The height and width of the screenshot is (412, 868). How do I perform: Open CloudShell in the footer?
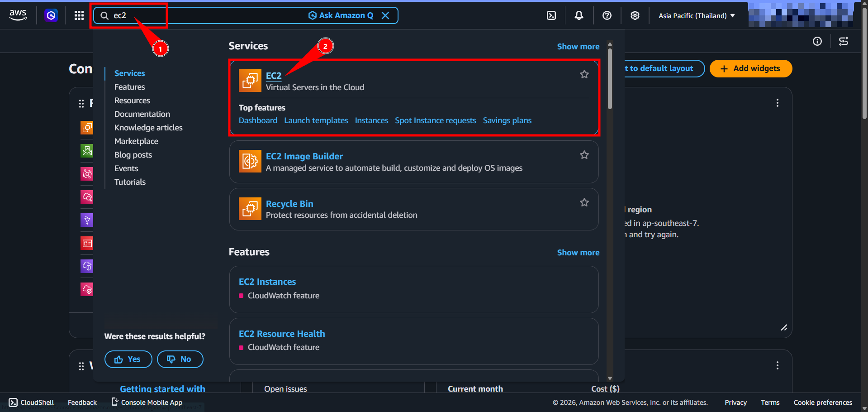pyautogui.click(x=31, y=402)
